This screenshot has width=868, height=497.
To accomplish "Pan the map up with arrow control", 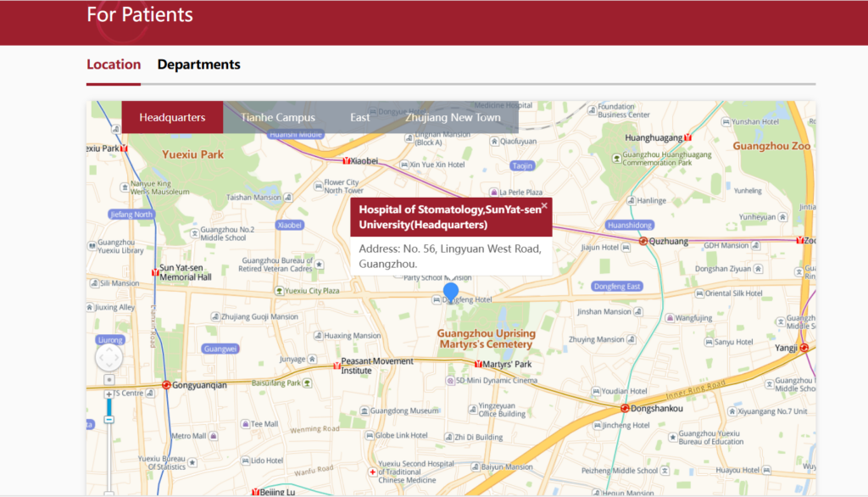I will pos(109,349).
